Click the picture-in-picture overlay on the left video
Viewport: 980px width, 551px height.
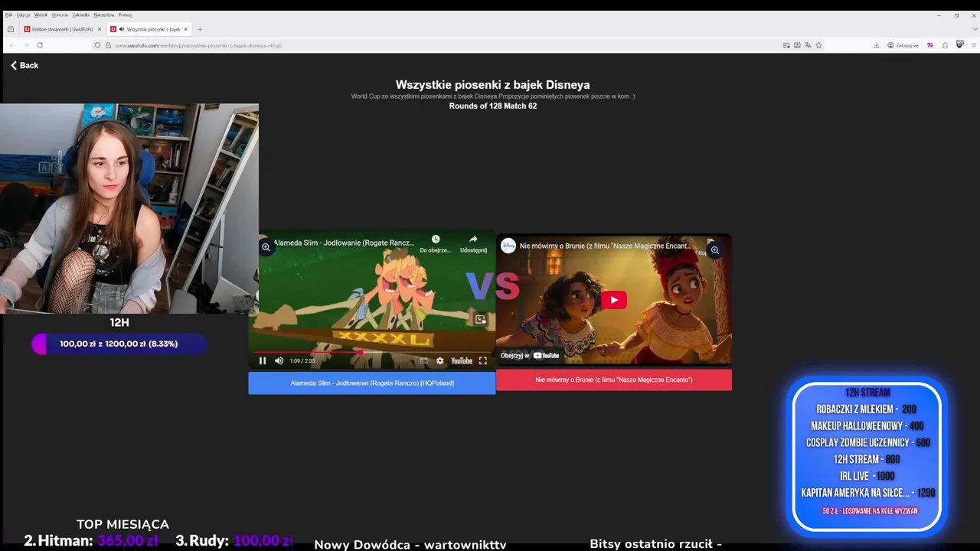click(480, 319)
